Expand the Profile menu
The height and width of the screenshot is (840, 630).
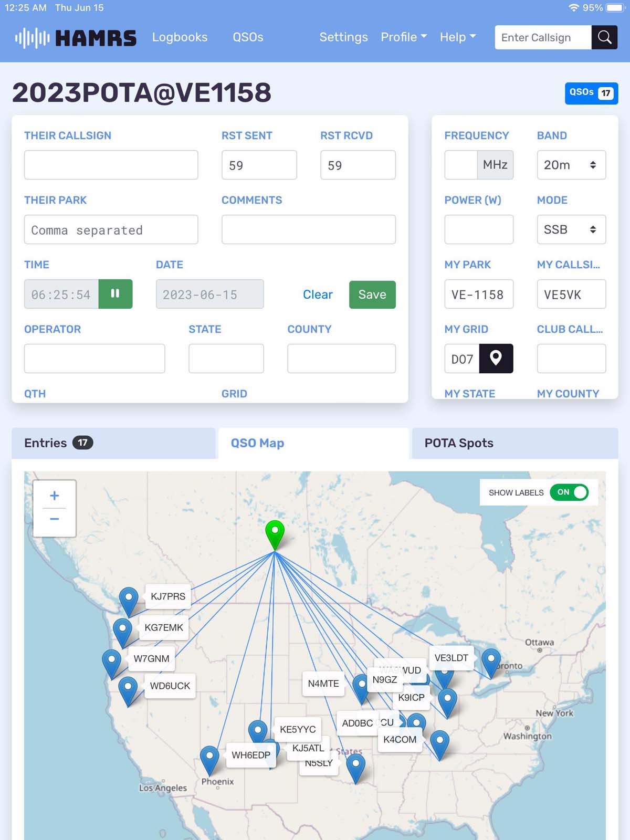tap(404, 37)
